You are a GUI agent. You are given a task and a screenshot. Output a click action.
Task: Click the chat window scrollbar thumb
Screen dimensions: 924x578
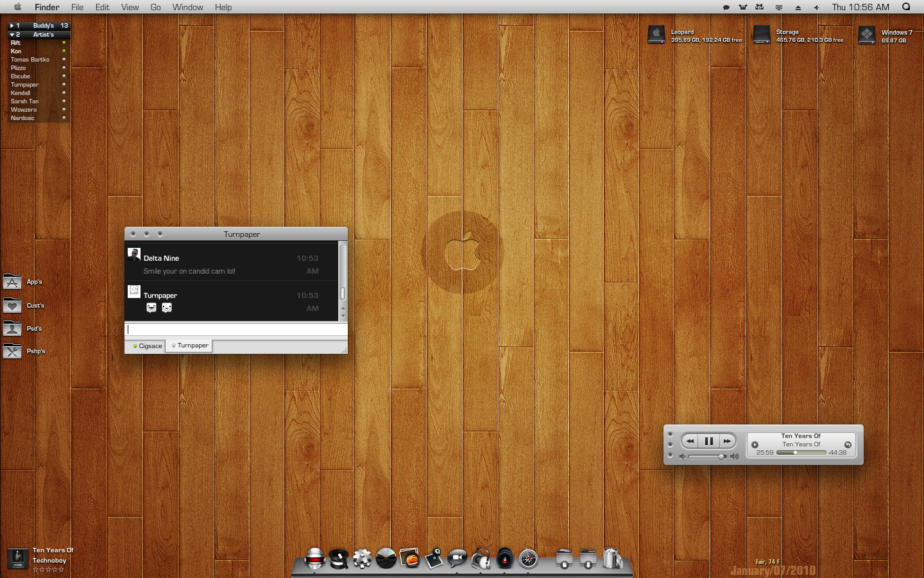tap(343, 293)
